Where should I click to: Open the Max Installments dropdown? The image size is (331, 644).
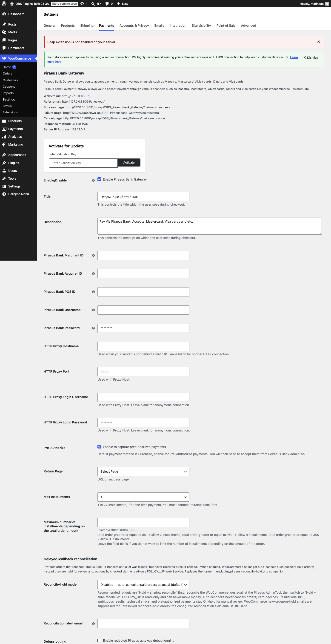pos(143,497)
